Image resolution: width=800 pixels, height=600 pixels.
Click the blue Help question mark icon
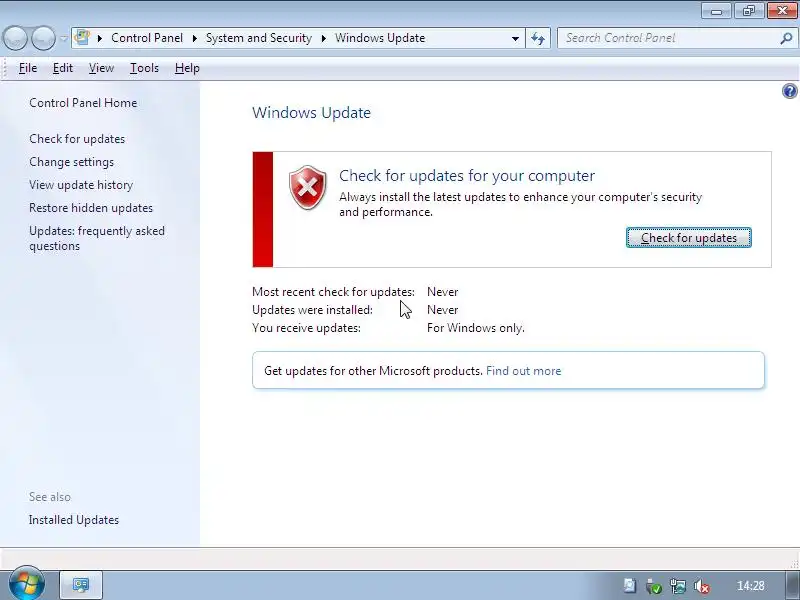(x=790, y=91)
